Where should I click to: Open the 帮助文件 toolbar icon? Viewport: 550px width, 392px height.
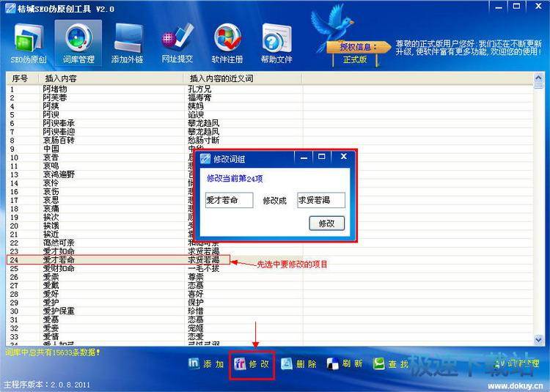[276, 44]
